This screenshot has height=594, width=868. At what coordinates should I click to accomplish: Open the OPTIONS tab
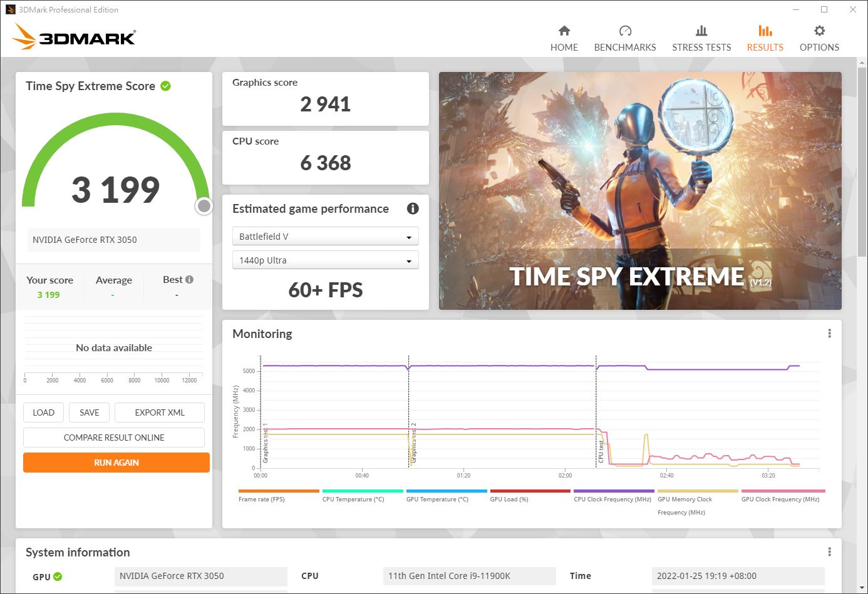point(819,39)
